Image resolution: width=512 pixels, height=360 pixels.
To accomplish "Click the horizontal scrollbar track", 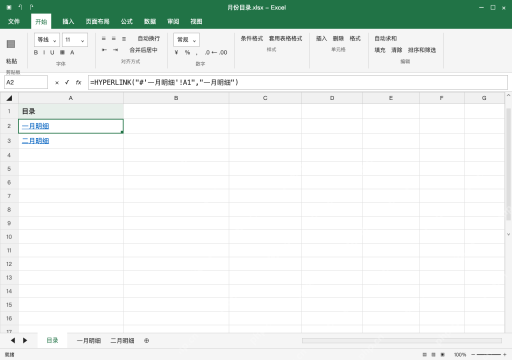I will pos(402,341).
